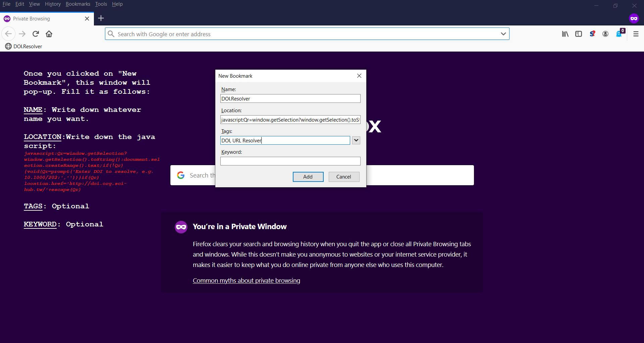Open the DOI.Resolver bookmark on toolbar
644x343 pixels.
(x=23, y=46)
